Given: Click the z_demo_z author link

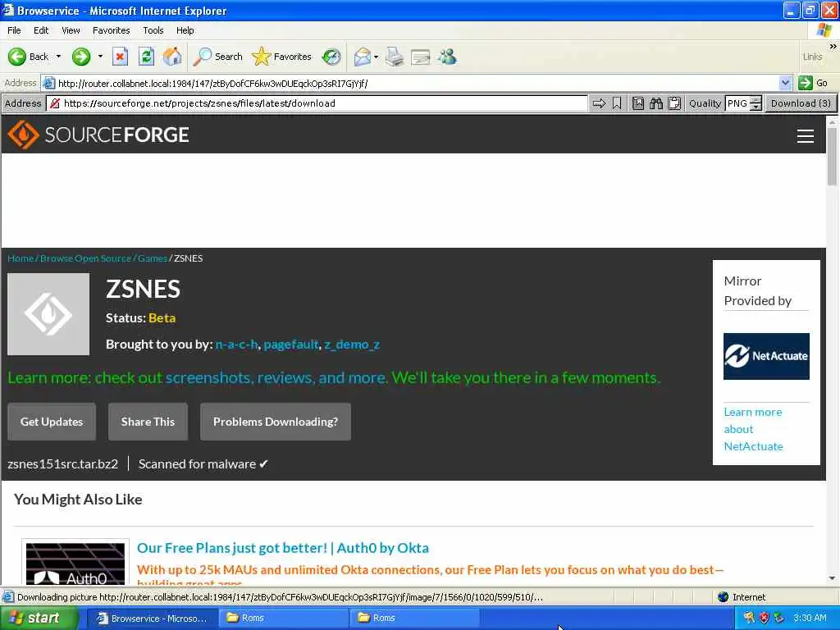Looking at the screenshot, I should (x=352, y=345).
